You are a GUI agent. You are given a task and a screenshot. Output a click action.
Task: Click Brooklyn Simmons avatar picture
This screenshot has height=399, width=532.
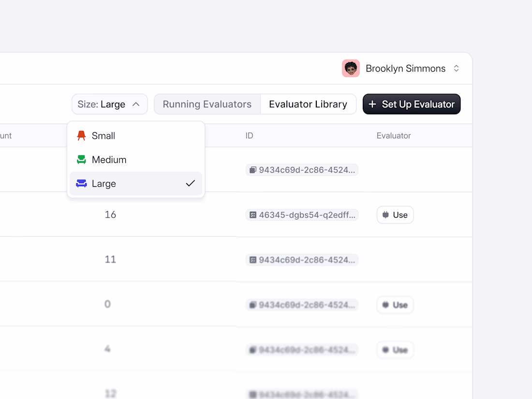(351, 69)
